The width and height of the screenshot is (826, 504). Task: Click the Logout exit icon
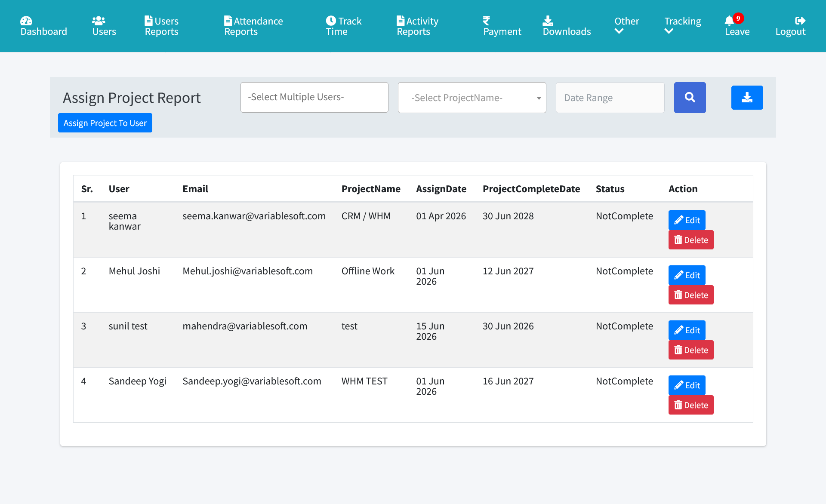800,21
